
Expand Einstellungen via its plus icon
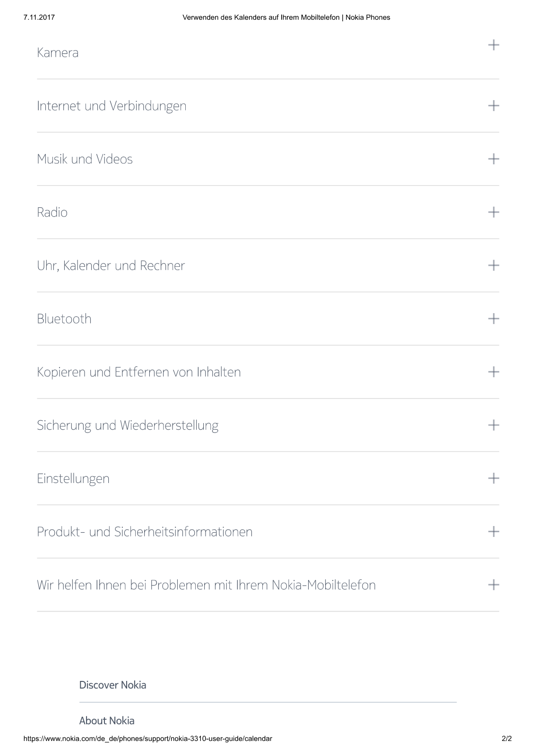coord(493,478)
